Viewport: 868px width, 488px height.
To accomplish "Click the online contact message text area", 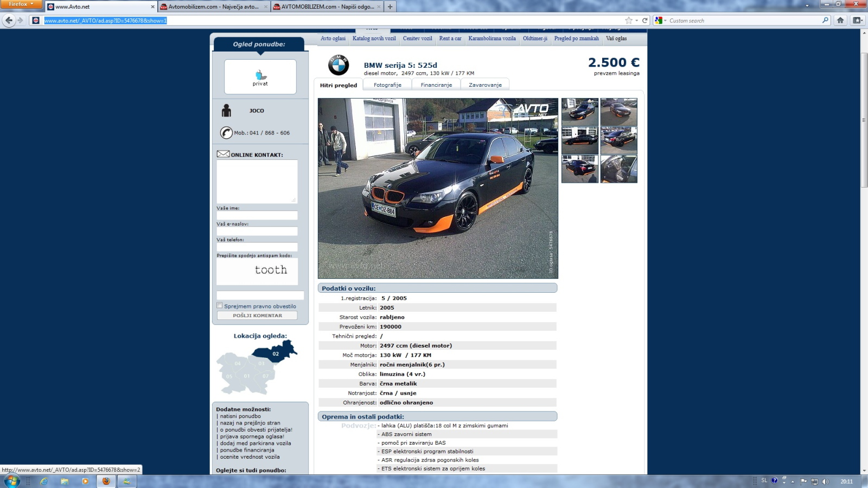I will click(x=257, y=182).
